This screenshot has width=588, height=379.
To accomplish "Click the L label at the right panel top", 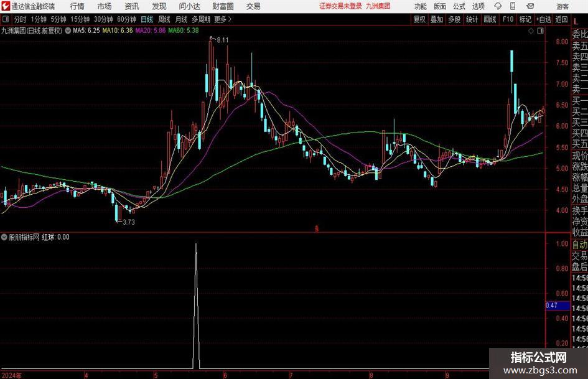I will pyautogui.click(x=576, y=22).
